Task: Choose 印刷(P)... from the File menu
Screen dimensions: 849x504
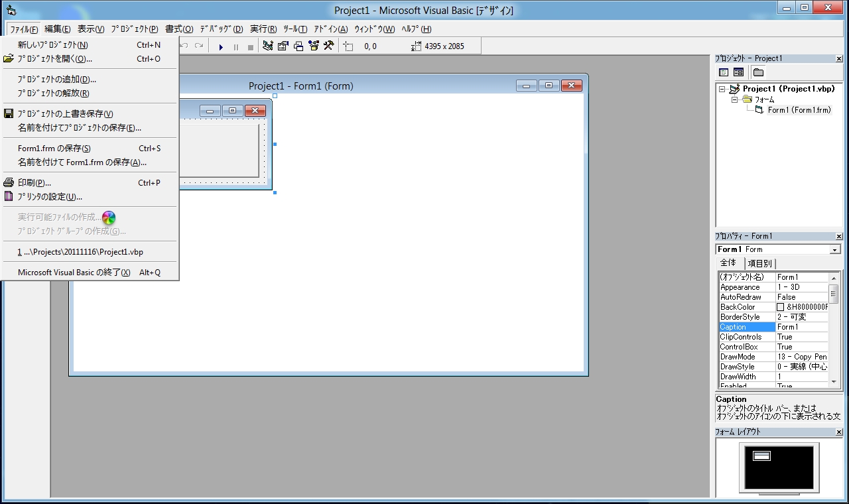Action: (x=90, y=183)
